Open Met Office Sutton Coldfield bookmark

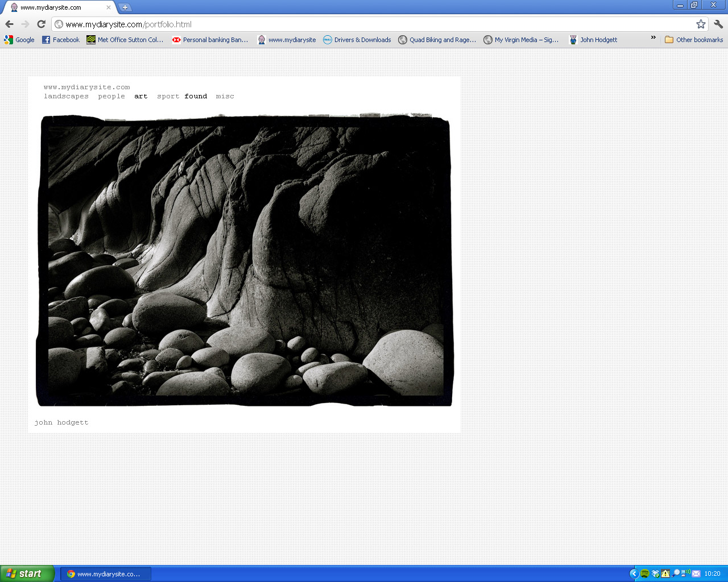(125, 40)
